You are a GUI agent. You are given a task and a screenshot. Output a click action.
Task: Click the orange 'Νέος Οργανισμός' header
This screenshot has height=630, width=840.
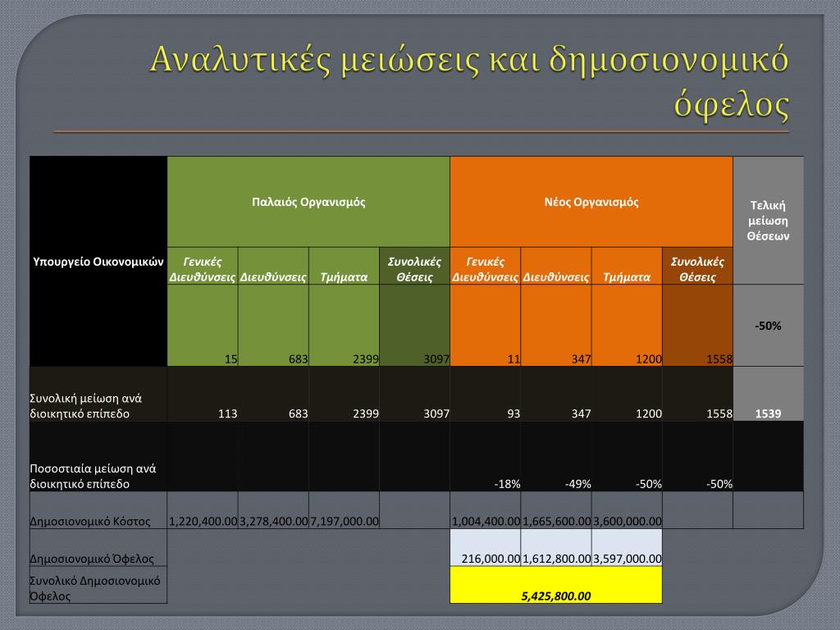click(591, 202)
